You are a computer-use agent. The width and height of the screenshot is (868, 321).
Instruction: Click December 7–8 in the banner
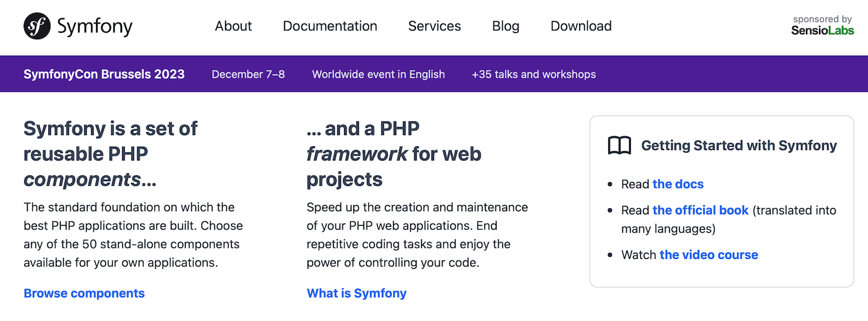coord(248,74)
